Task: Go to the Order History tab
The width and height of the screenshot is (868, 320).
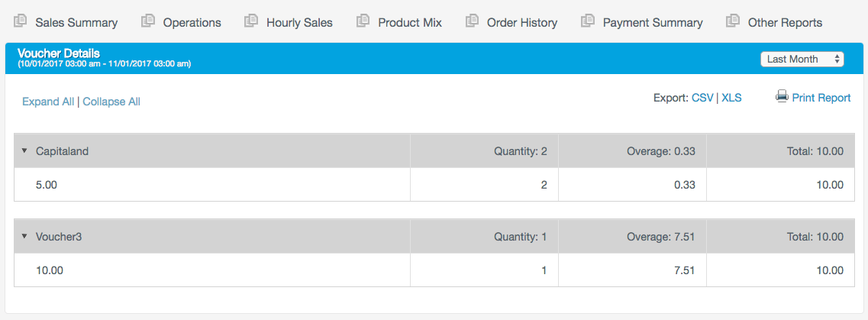Action: coord(522,23)
